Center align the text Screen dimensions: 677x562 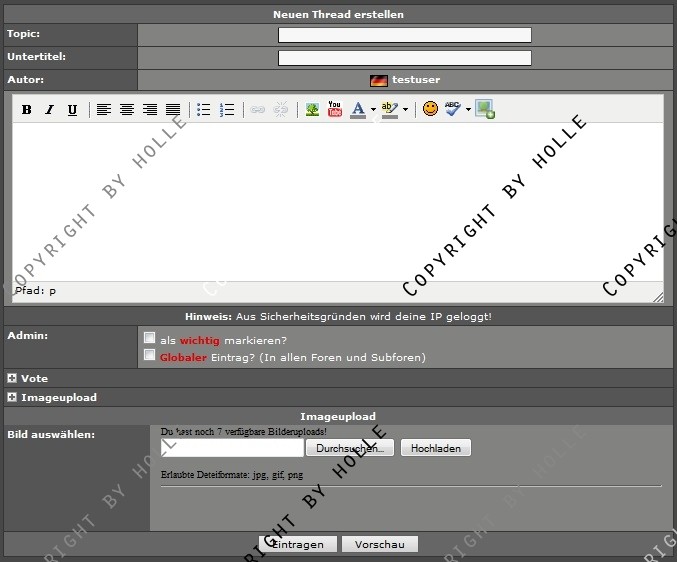pyautogui.click(x=127, y=110)
